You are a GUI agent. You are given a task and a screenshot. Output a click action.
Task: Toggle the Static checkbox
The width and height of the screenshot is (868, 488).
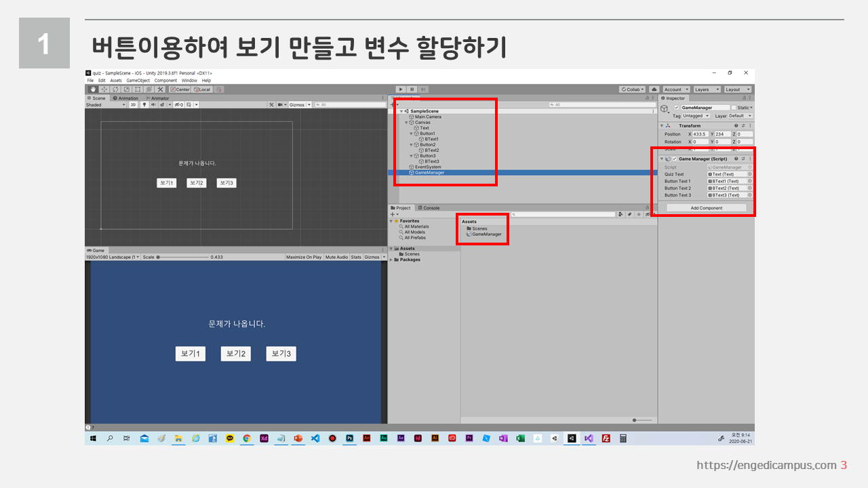tap(733, 108)
